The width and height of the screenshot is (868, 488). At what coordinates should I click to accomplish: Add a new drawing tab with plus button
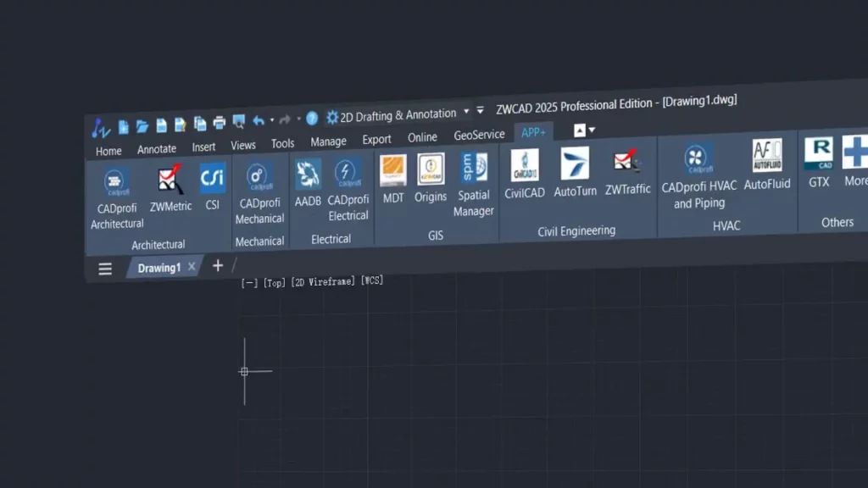tap(218, 266)
